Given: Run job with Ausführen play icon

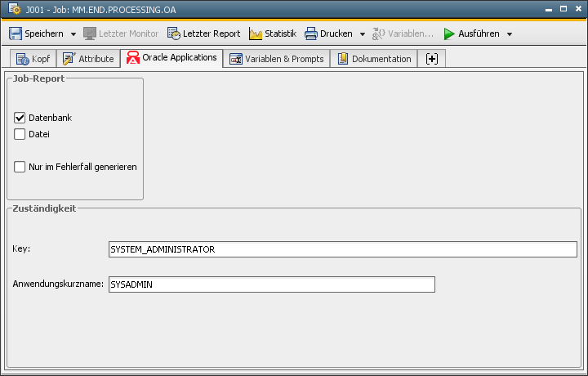Looking at the screenshot, I should [449, 34].
